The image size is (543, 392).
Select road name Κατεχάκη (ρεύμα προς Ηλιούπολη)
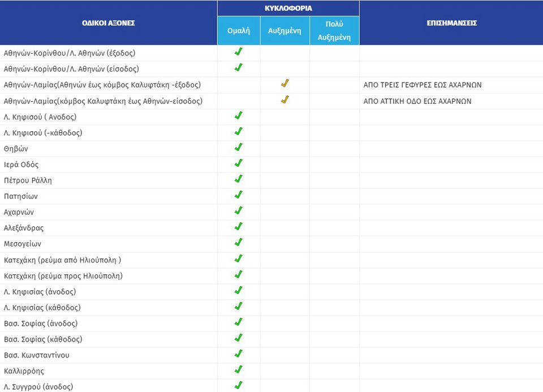(63, 276)
